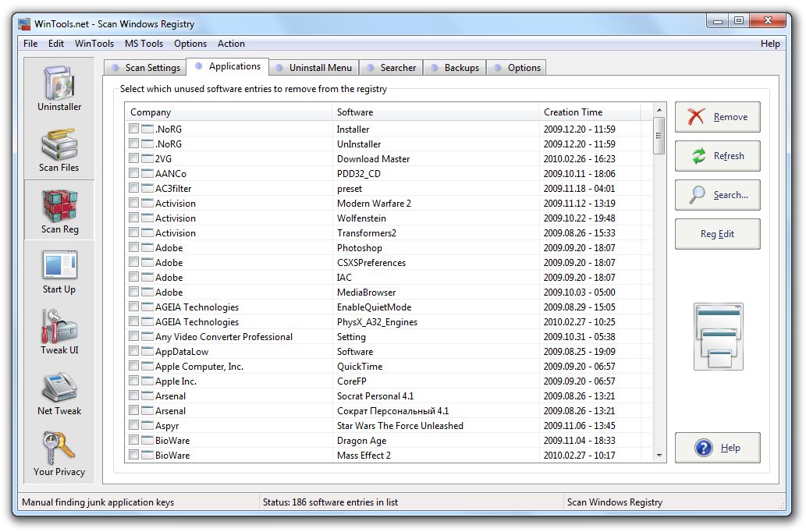Open the Uninstall Menu tab
806x532 pixels.
314,68
